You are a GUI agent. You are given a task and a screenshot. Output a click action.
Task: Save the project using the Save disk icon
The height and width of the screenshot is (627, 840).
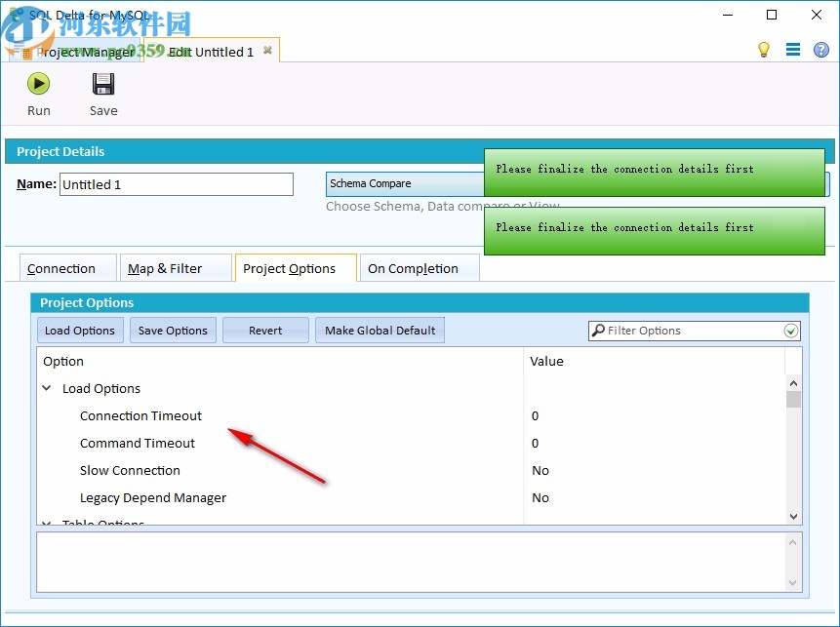click(102, 84)
